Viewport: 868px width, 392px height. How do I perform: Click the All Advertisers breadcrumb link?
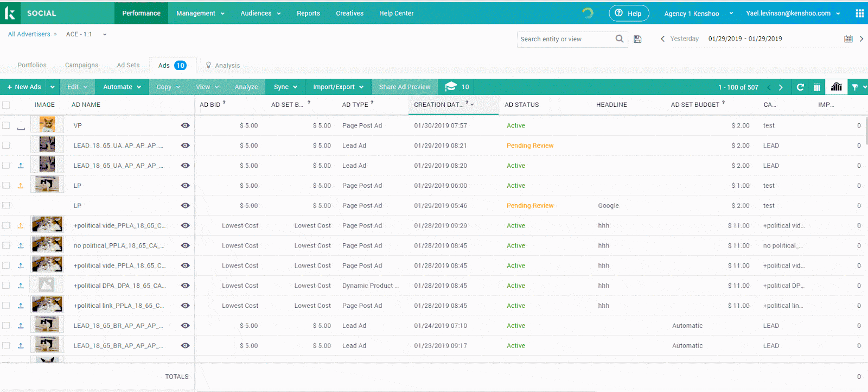click(29, 34)
